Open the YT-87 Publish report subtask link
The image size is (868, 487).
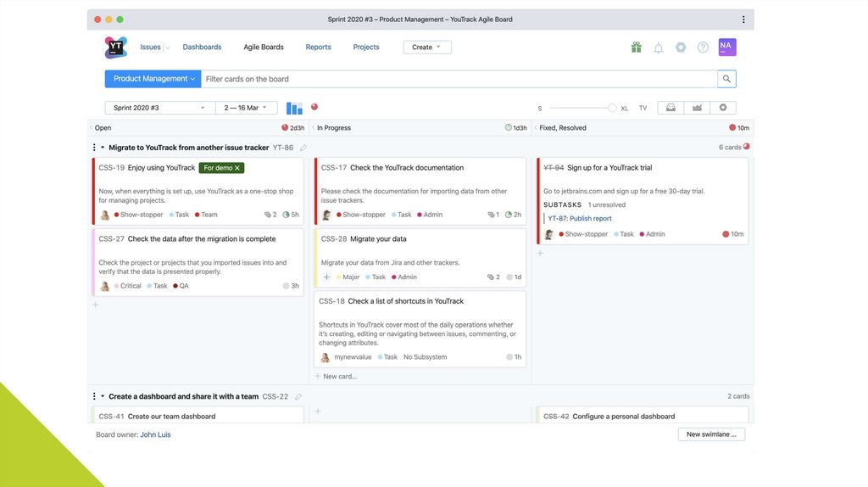point(580,218)
